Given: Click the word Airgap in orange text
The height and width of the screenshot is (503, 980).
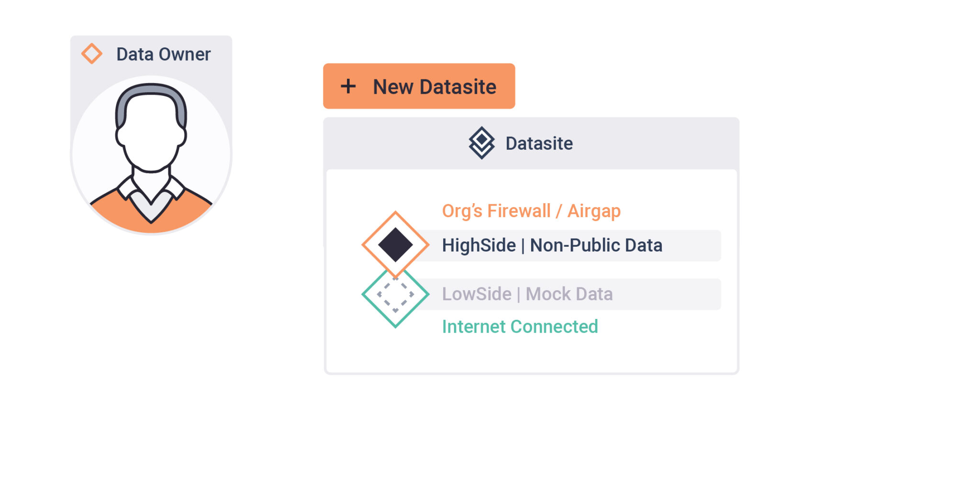Looking at the screenshot, I should pyautogui.click(x=594, y=211).
